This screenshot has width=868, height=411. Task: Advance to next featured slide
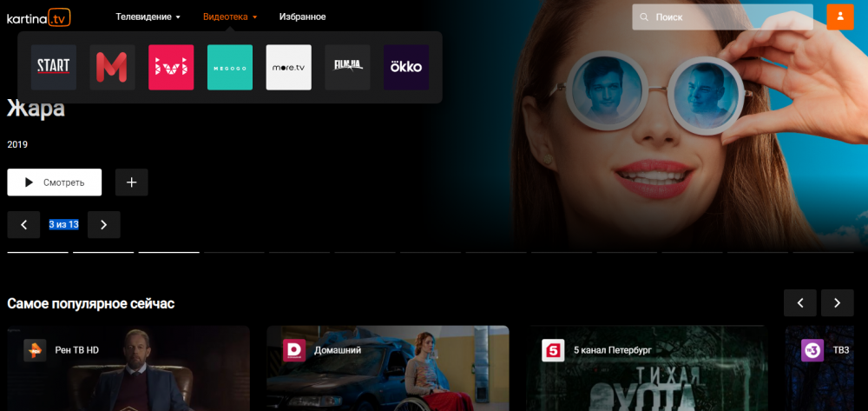coord(104,225)
